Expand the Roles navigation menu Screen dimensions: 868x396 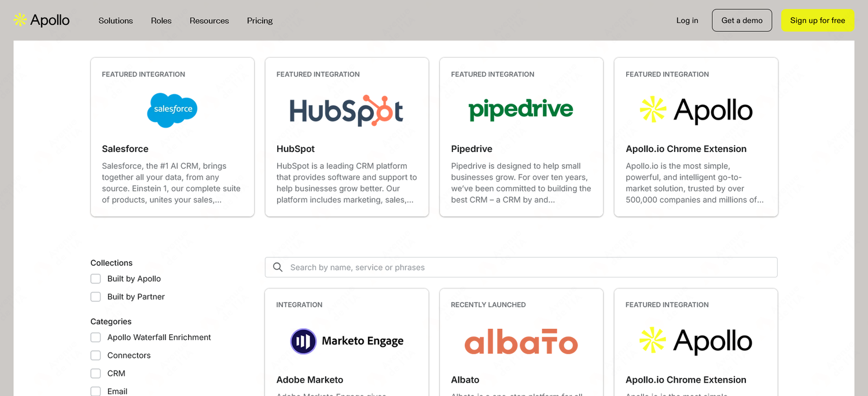(161, 21)
